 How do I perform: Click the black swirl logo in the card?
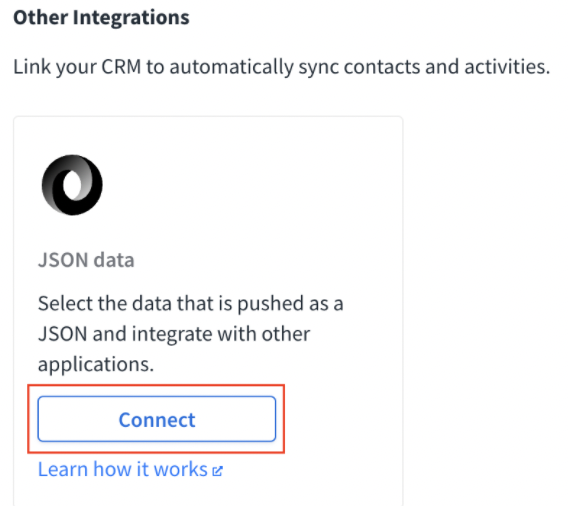72,185
